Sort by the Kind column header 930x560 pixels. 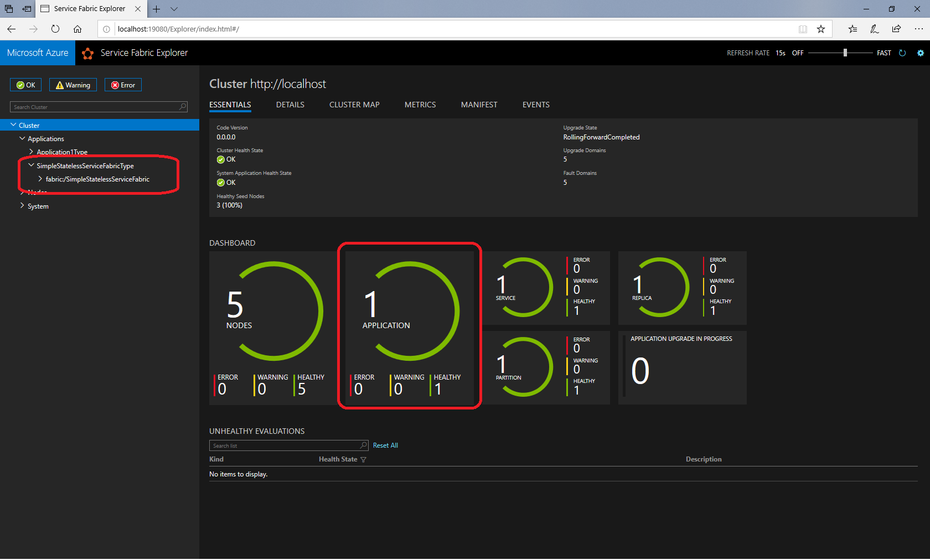pyautogui.click(x=216, y=459)
